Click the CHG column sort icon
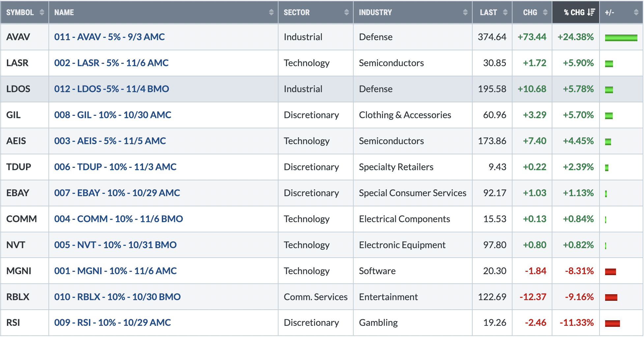 [x=545, y=13]
